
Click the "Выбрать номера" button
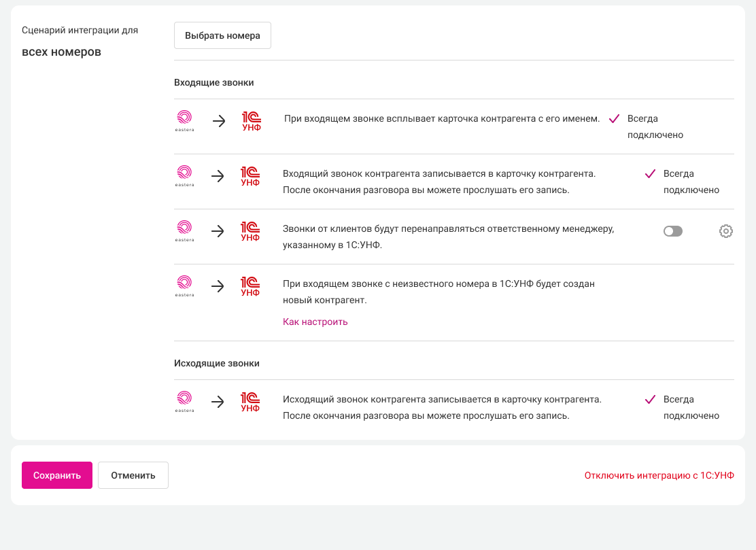point(222,35)
